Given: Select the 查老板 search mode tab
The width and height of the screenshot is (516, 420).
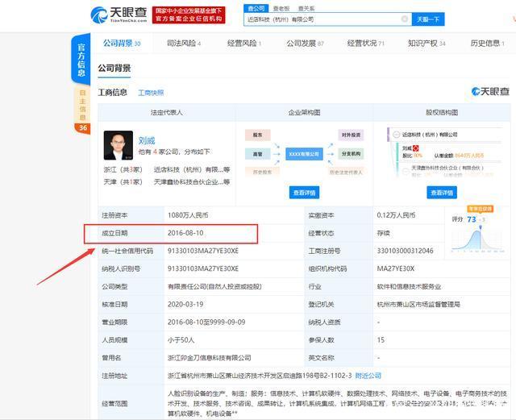Looking at the screenshot, I should [281, 7].
